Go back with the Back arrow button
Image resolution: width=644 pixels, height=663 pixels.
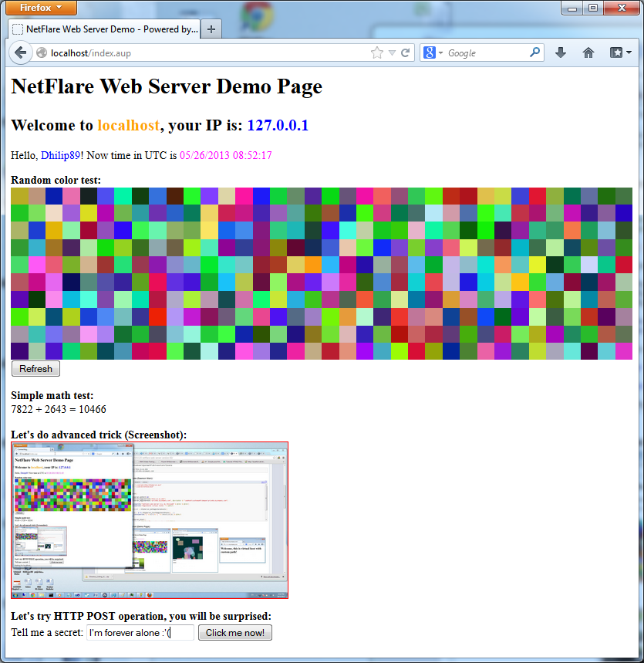[20, 52]
